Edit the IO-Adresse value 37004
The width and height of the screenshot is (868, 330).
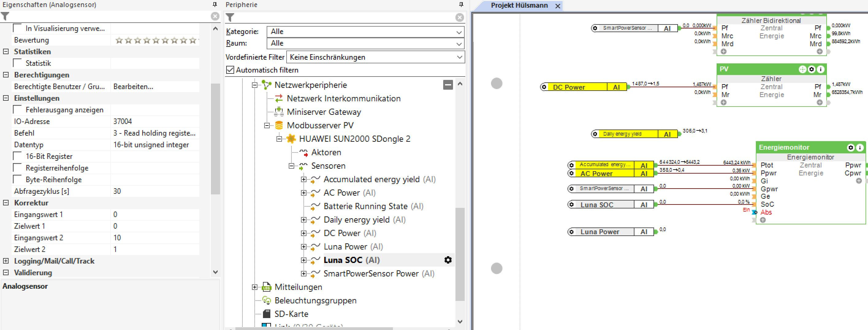(155, 122)
